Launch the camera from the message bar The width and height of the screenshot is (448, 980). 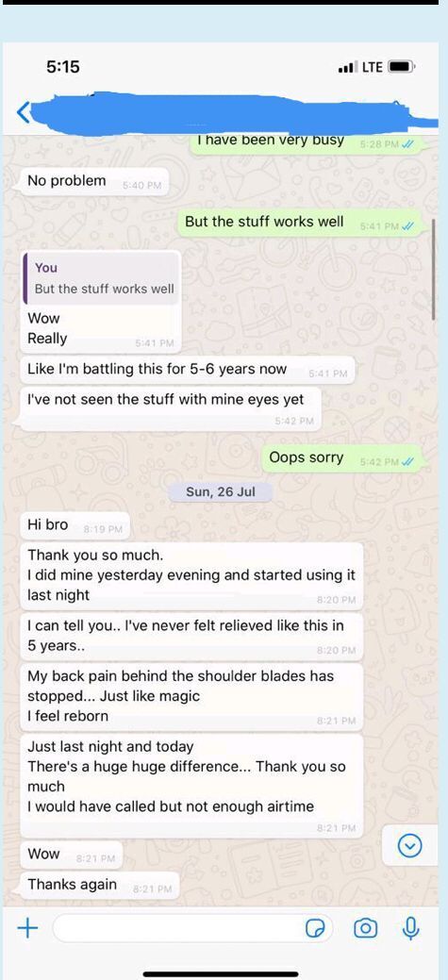[365, 929]
